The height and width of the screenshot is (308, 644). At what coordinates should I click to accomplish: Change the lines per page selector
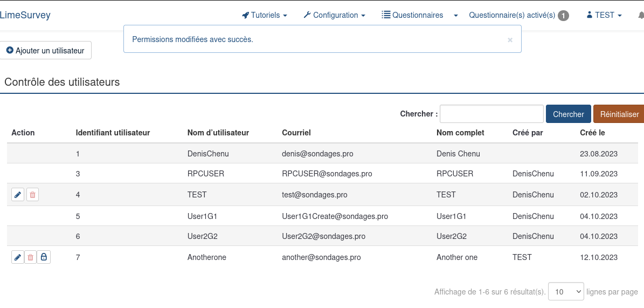point(566,292)
